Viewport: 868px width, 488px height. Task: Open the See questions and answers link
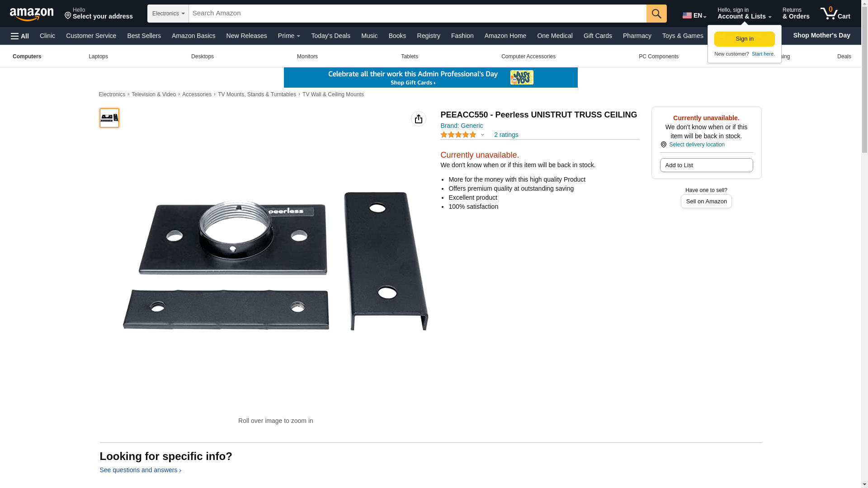[141, 470]
